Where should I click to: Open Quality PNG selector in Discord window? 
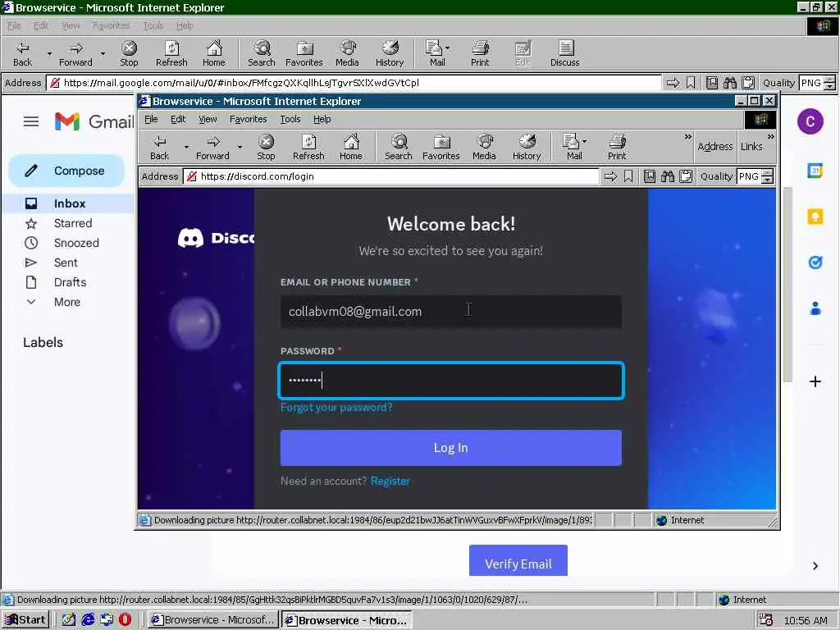(x=755, y=176)
